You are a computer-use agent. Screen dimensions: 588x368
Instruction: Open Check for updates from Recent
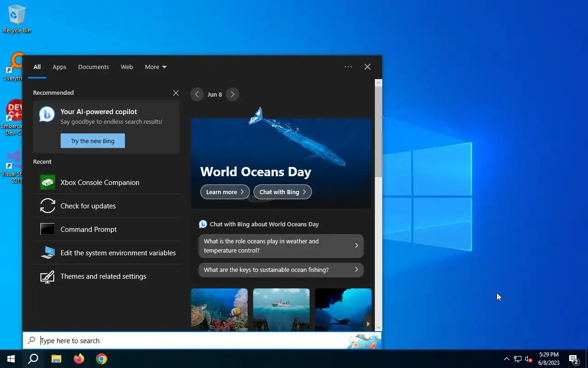tap(106, 206)
